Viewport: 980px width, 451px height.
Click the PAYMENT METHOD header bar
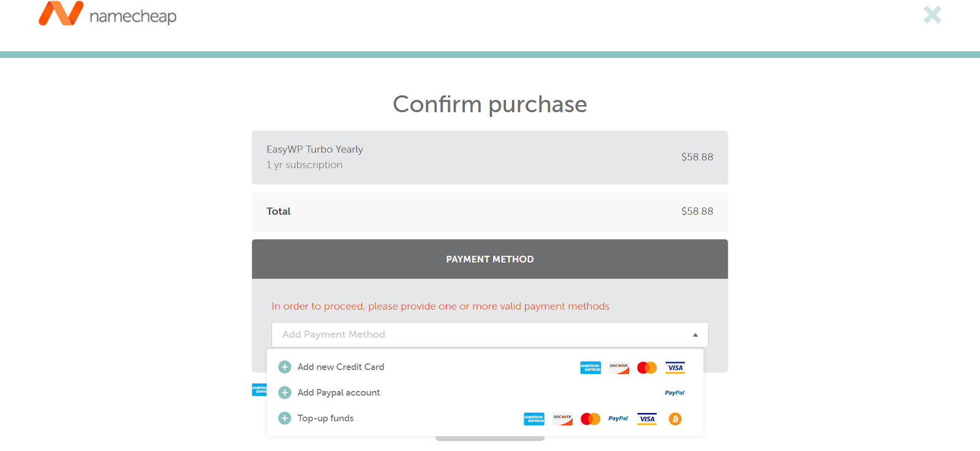coord(489,259)
